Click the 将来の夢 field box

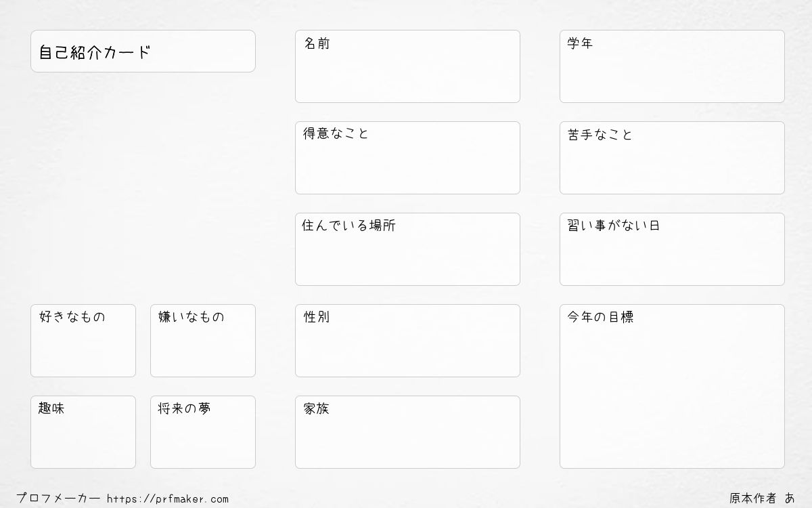click(203, 432)
